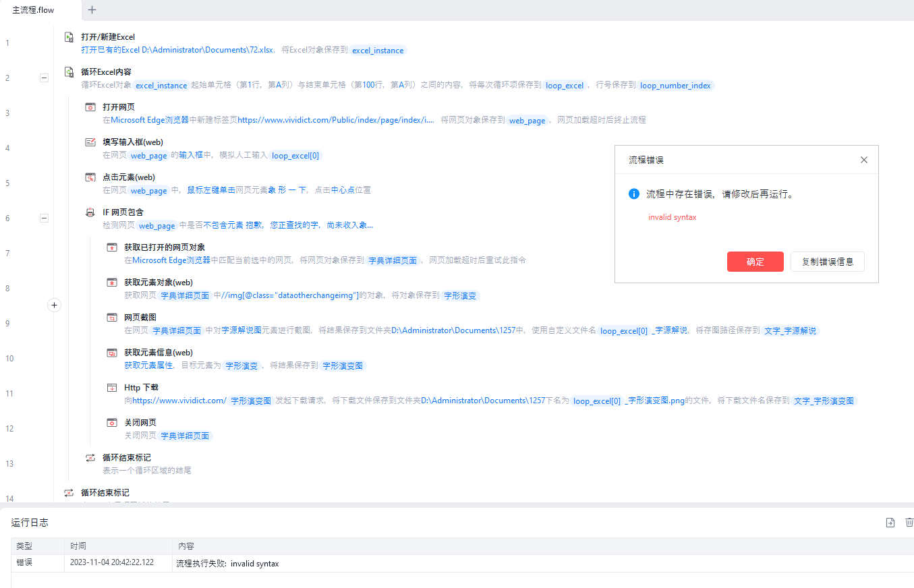Collapse the IF 网页包含 block
Viewport: 914px width, 588px height.
click(44, 218)
